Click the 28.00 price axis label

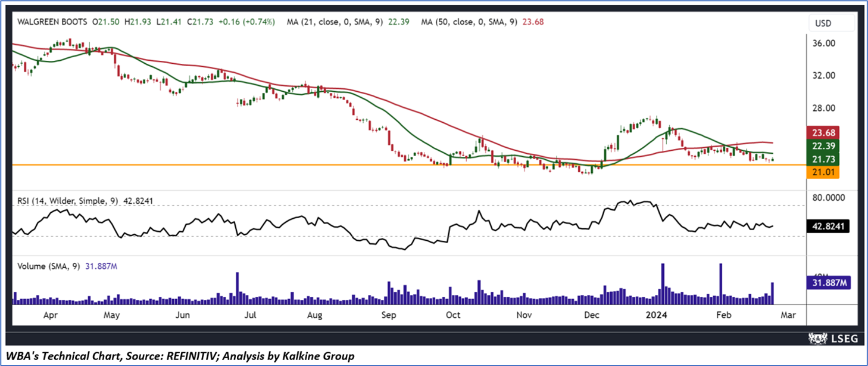pos(825,108)
